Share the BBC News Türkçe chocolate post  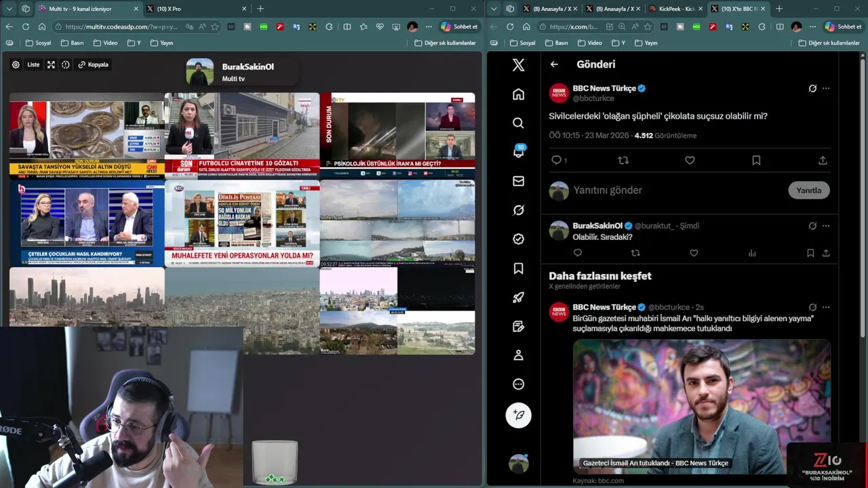[x=823, y=161]
